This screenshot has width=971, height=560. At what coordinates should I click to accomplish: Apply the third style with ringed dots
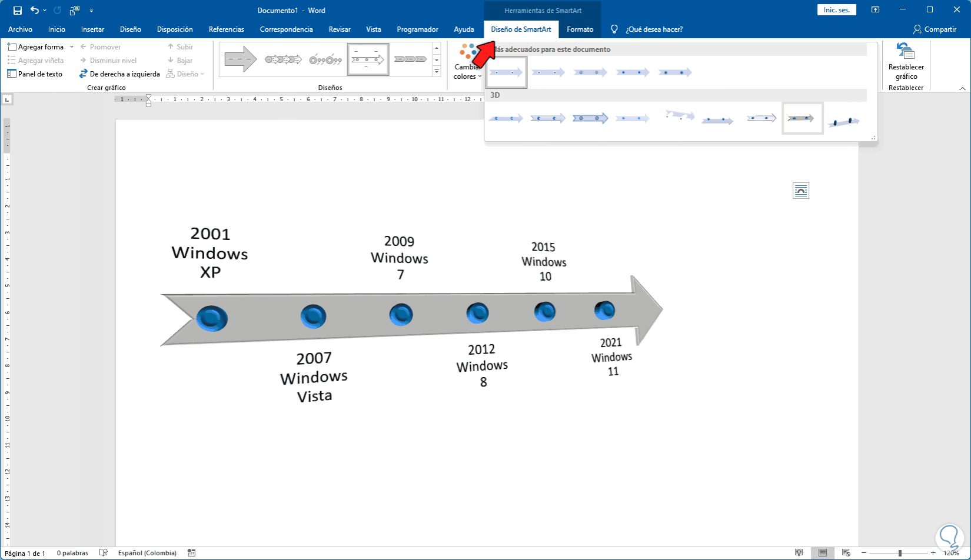590,72
